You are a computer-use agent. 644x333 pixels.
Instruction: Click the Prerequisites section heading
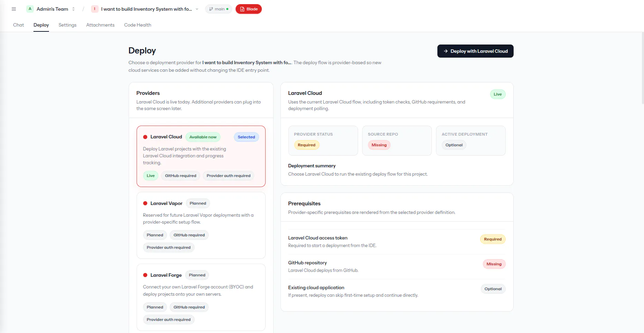pyautogui.click(x=304, y=203)
